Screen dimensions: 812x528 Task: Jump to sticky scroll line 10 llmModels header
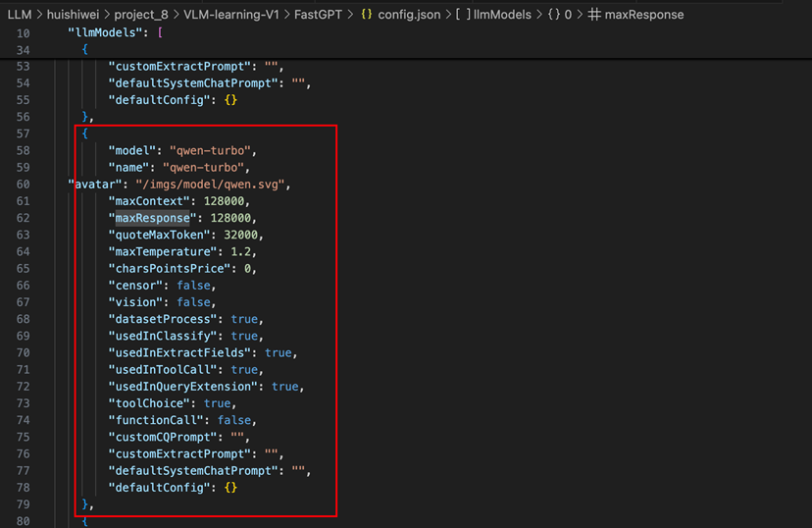tap(109, 33)
